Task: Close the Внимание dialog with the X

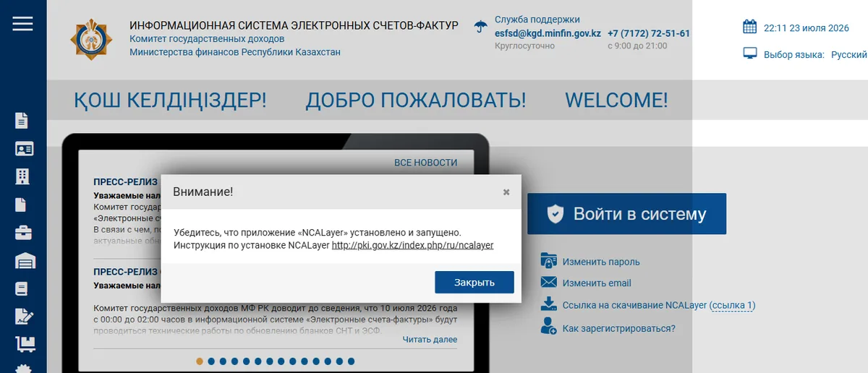Action: pos(506,192)
